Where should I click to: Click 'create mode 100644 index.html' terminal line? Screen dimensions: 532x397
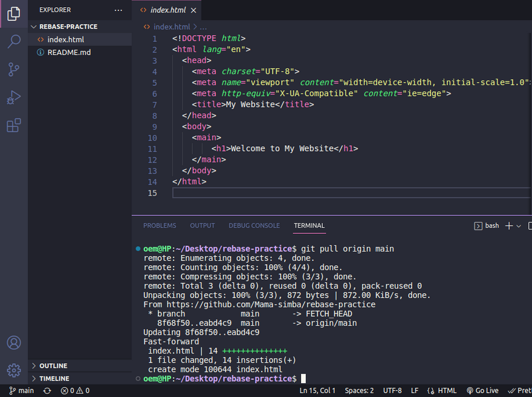click(x=215, y=369)
